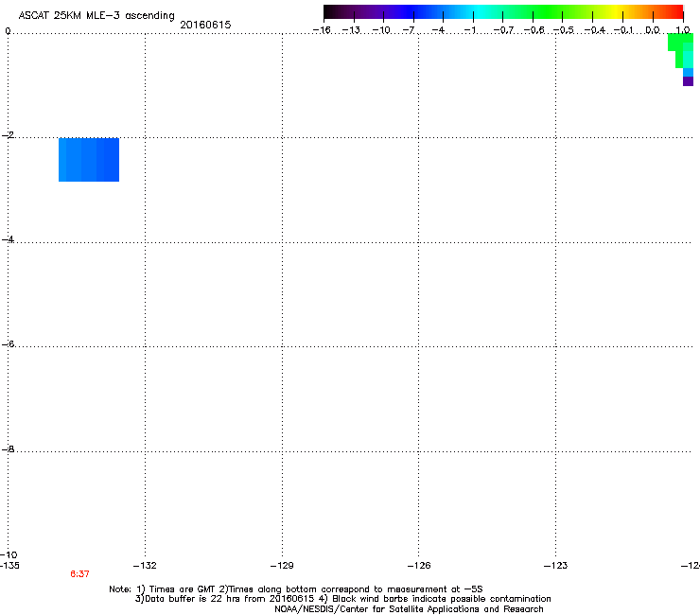Click the color scale label '-0.5'

[564, 30]
